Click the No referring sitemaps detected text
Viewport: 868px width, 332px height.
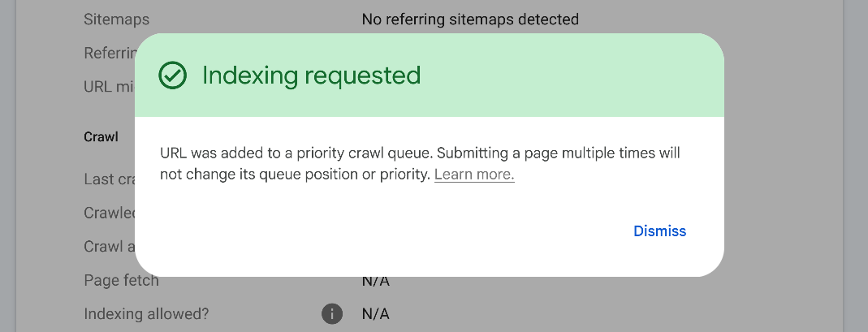pyautogui.click(x=470, y=19)
